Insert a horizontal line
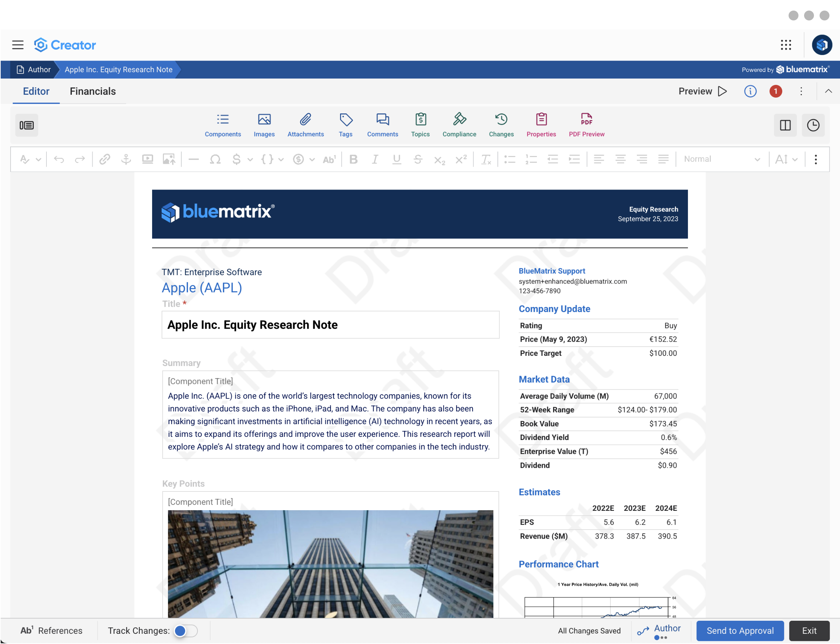Screen dimensions: 840x644 pyautogui.click(x=194, y=159)
